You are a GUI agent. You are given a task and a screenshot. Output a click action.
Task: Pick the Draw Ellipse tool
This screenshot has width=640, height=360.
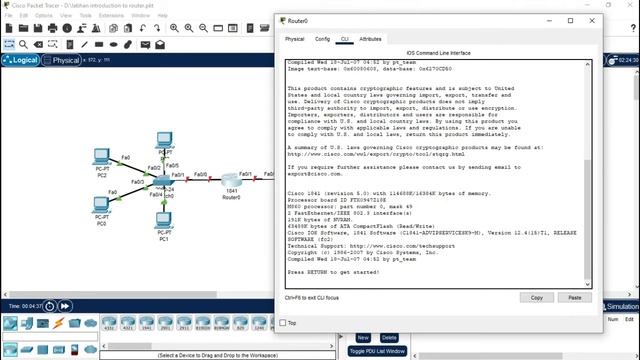113,44
